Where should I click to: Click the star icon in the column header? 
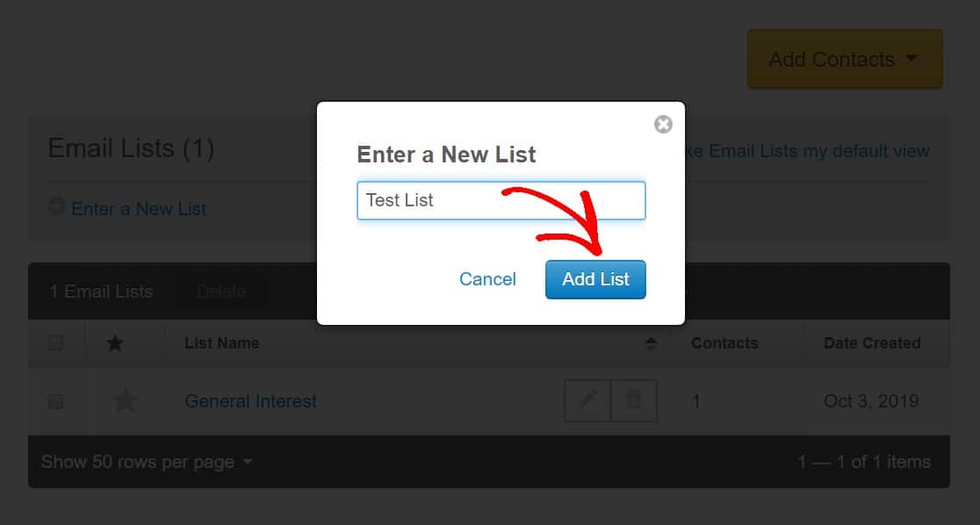tap(115, 342)
